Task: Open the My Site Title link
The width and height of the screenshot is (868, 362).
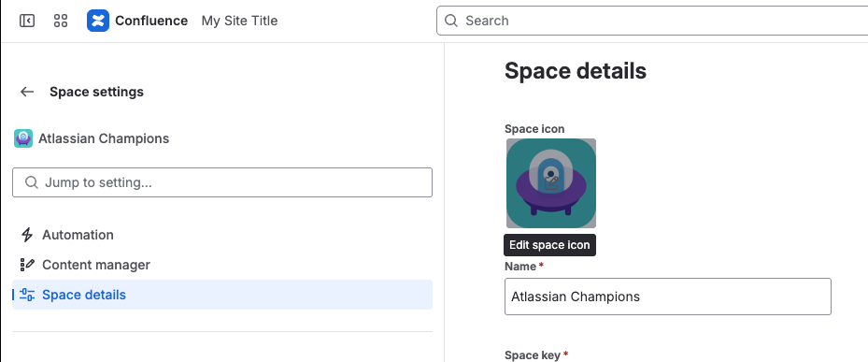Action: click(240, 21)
